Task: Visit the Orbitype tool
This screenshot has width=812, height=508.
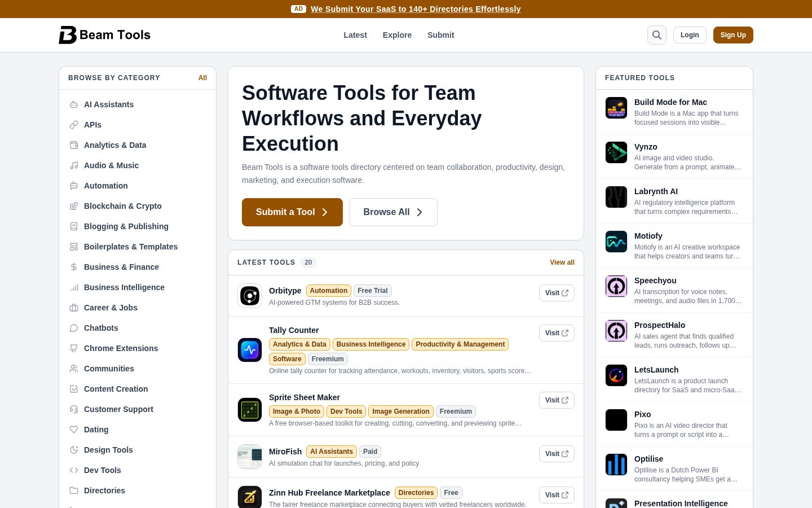Action: coord(557,293)
